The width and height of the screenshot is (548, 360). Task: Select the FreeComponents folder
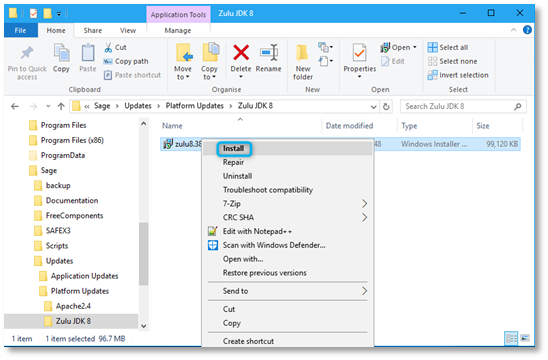click(x=69, y=216)
